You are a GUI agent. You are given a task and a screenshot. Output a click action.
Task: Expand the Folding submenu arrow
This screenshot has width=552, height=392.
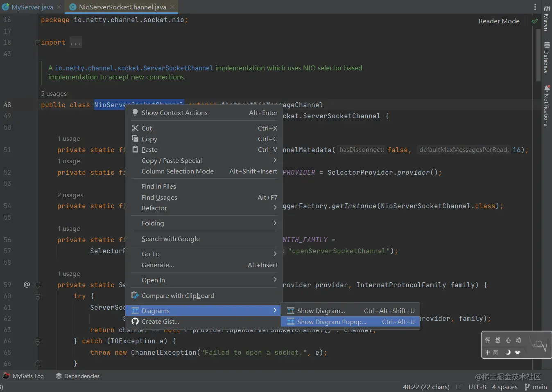click(x=275, y=223)
